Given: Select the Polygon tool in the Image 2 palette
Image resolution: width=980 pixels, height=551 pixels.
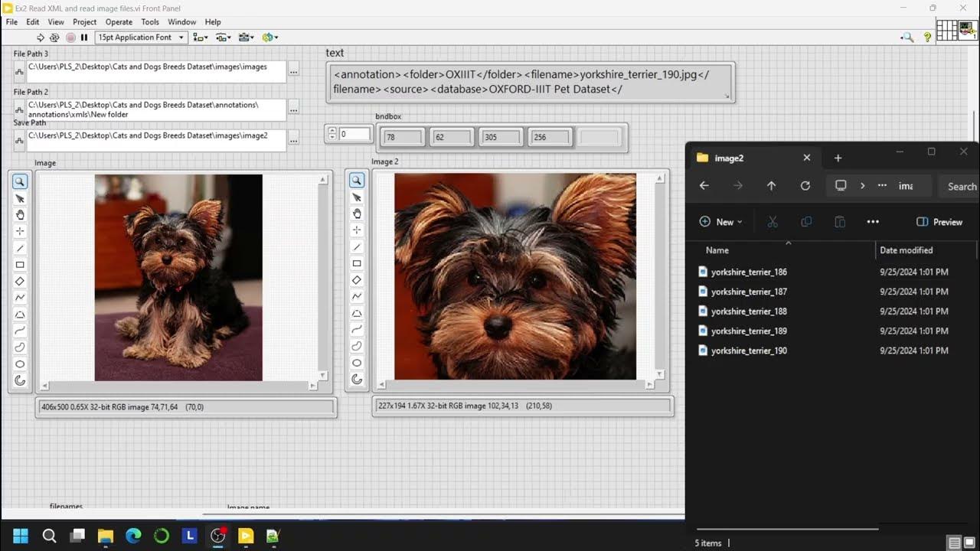Looking at the screenshot, I should pos(357,313).
